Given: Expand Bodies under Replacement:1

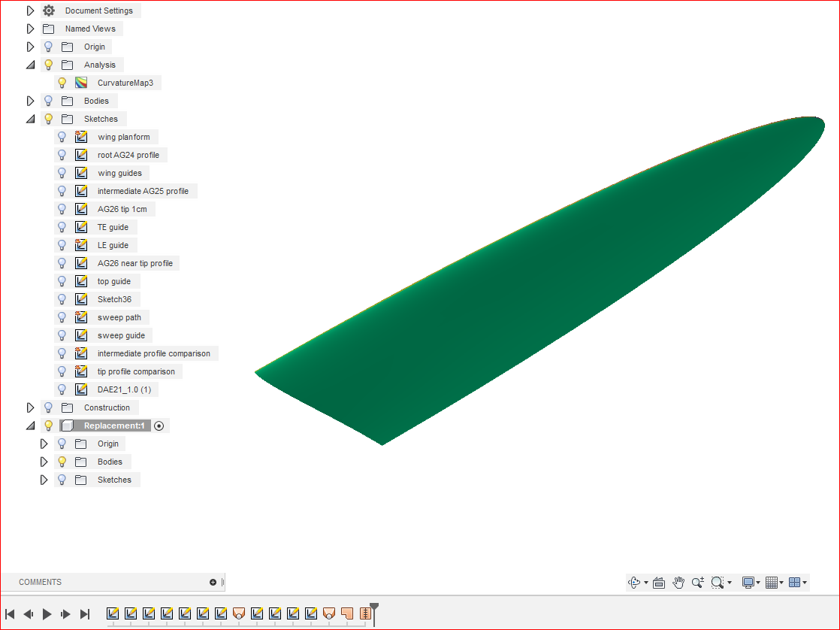Looking at the screenshot, I should pyautogui.click(x=44, y=462).
